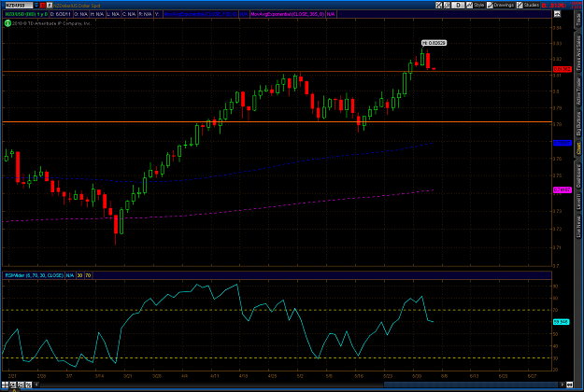Click the magenta MovAvgExponential (CLOSE, 365, 0) label
This screenshot has width=584, height=392.
pyautogui.click(x=287, y=14)
